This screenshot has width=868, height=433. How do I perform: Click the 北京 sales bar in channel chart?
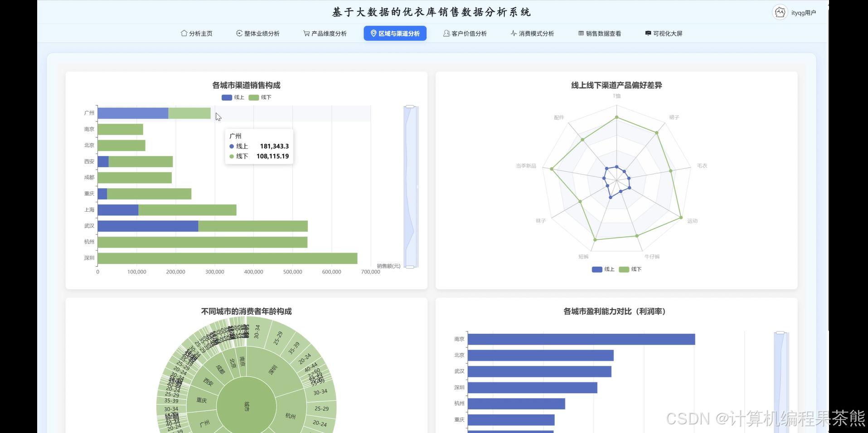click(121, 146)
